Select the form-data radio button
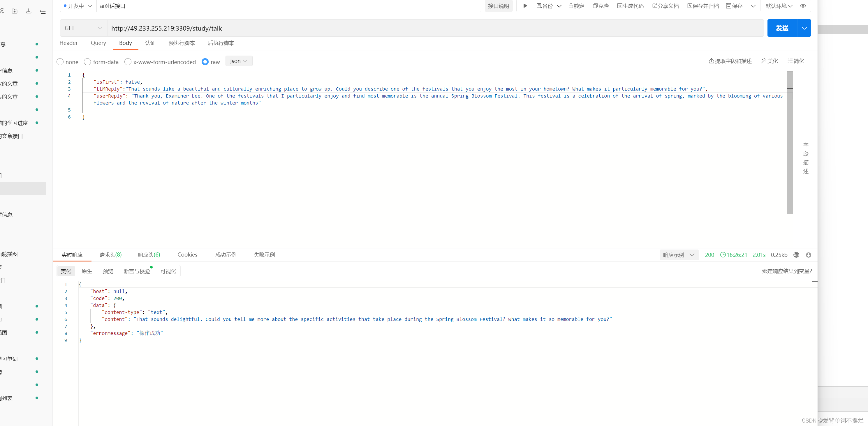This screenshot has width=868, height=426. pyautogui.click(x=88, y=62)
